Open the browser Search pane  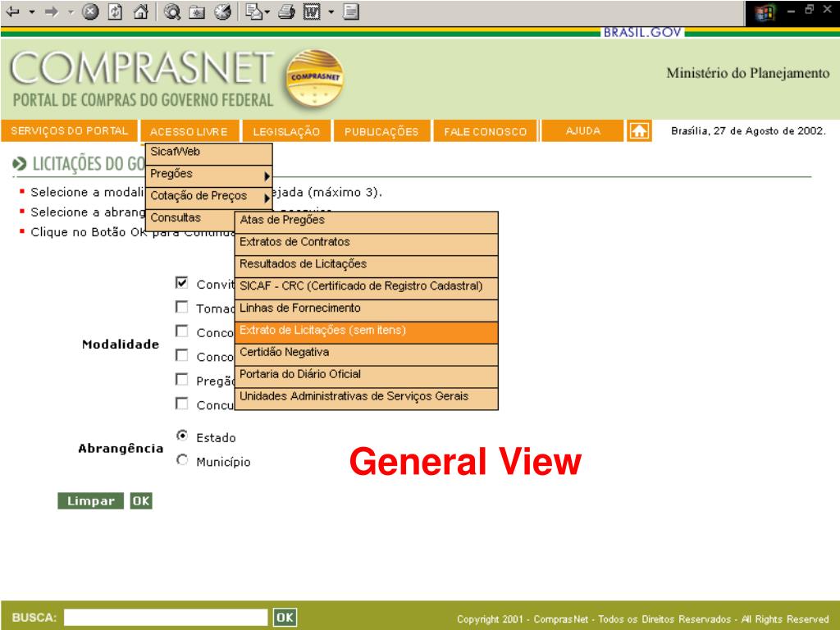pyautogui.click(x=172, y=11)
